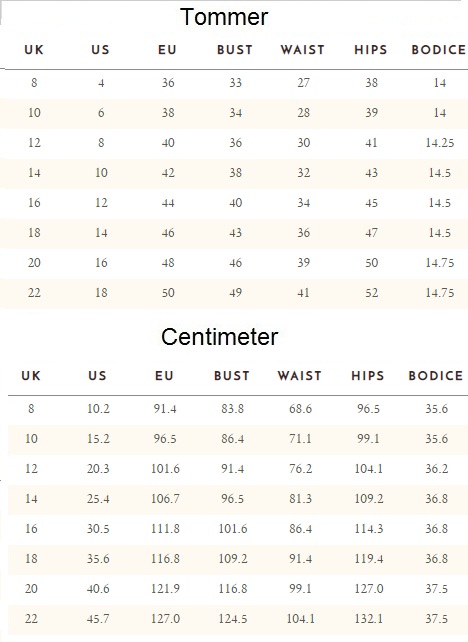Select the US value 45.7
Image resolution: width=468 pixels, height=642 pixels.
(x=98, y=619)
